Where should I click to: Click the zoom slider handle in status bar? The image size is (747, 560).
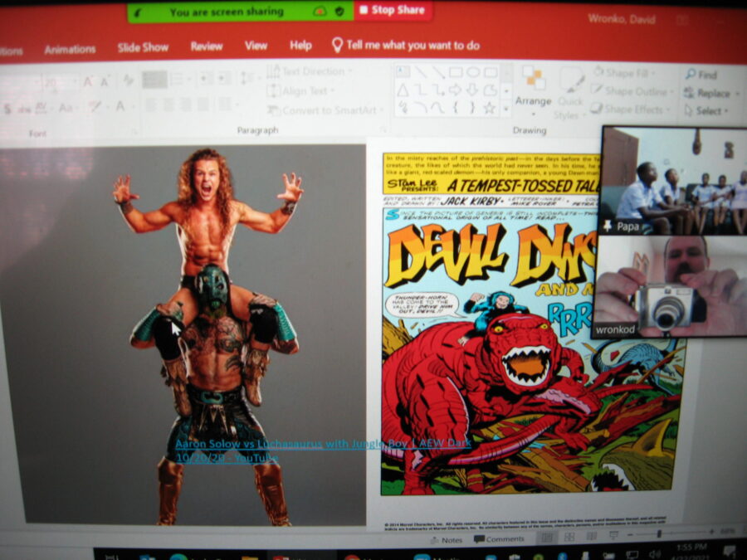[659, 533]
